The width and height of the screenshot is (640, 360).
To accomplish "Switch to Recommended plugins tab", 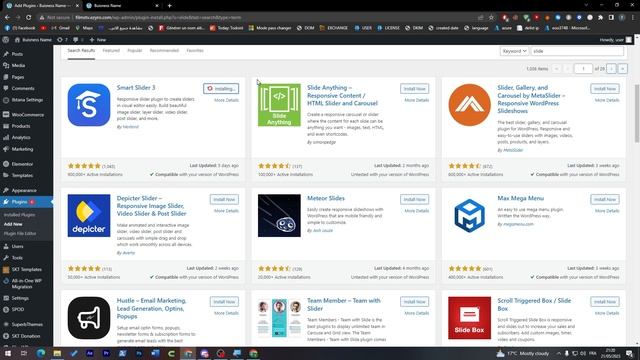I will tap(164, 51).
